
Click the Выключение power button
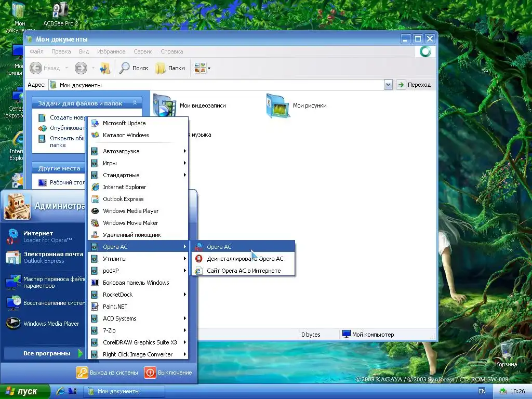point(168,373)
